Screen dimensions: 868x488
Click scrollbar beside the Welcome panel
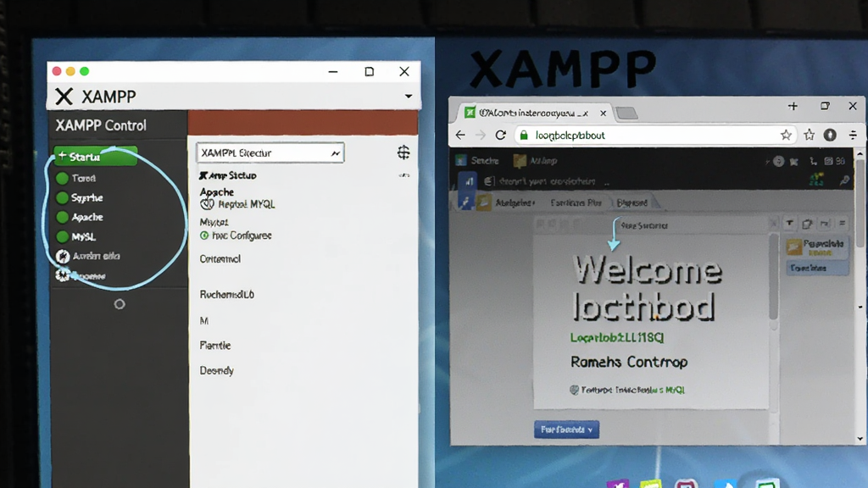coord(774,277)
